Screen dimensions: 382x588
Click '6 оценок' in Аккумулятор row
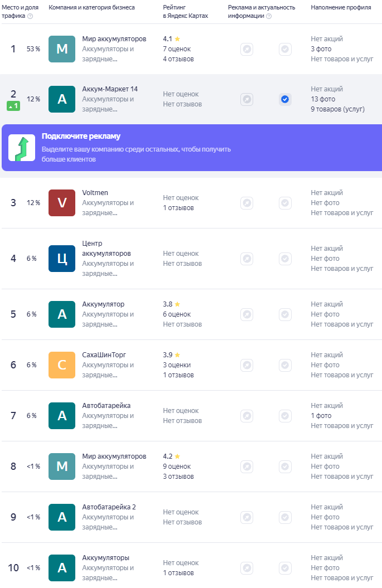(x=177, y=314)
